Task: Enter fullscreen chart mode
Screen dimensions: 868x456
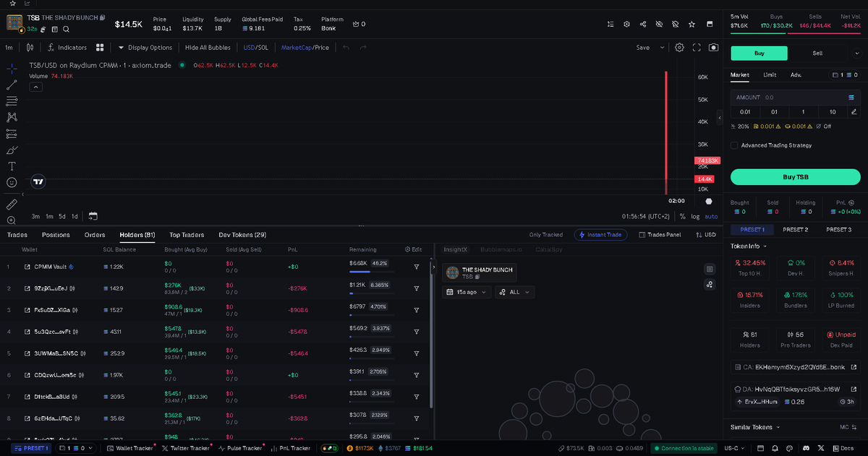Action: tap(697, 48)
